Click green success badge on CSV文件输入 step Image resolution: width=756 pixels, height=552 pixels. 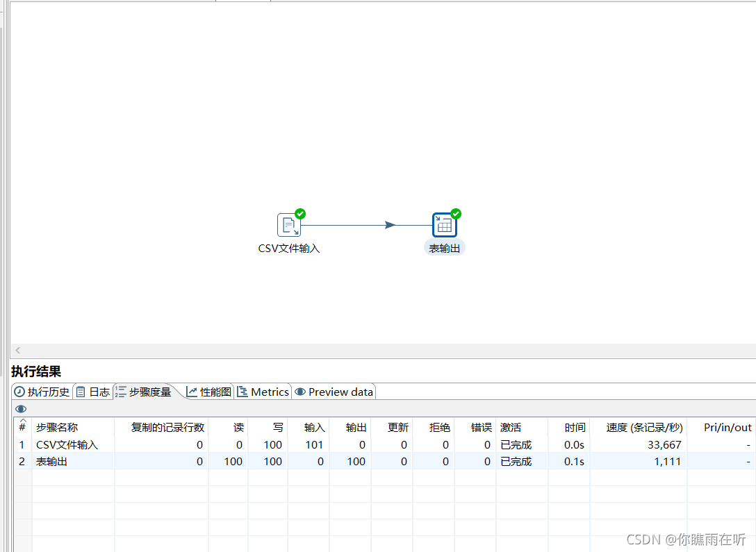tap(299, 213)
